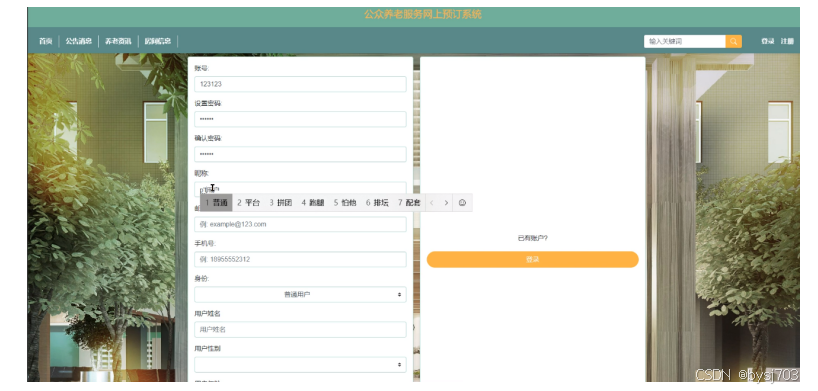The height and width of the screenshot is (391, 818).
Task: Click the 公众养老服务网上预订系统 site title
Action: [423, 15]
